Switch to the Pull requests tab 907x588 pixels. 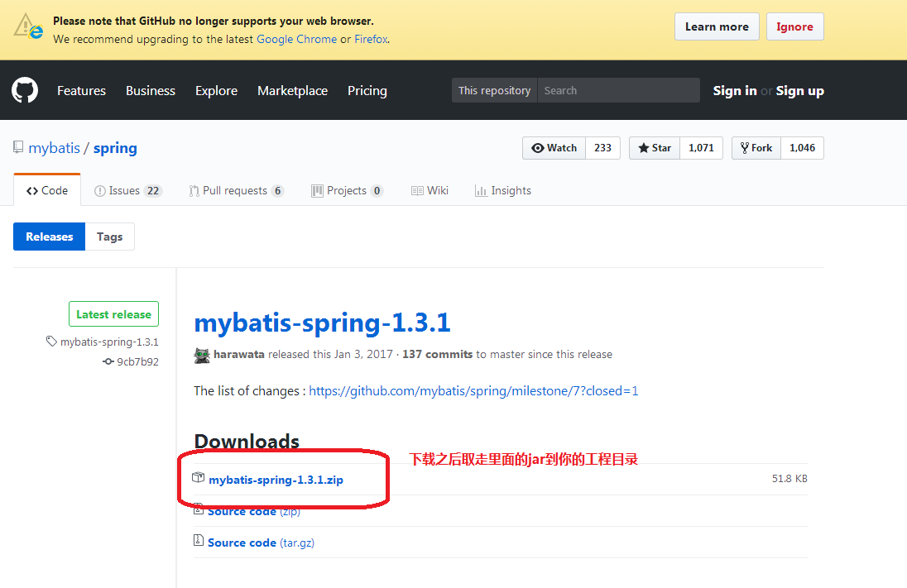coord(236,190)
